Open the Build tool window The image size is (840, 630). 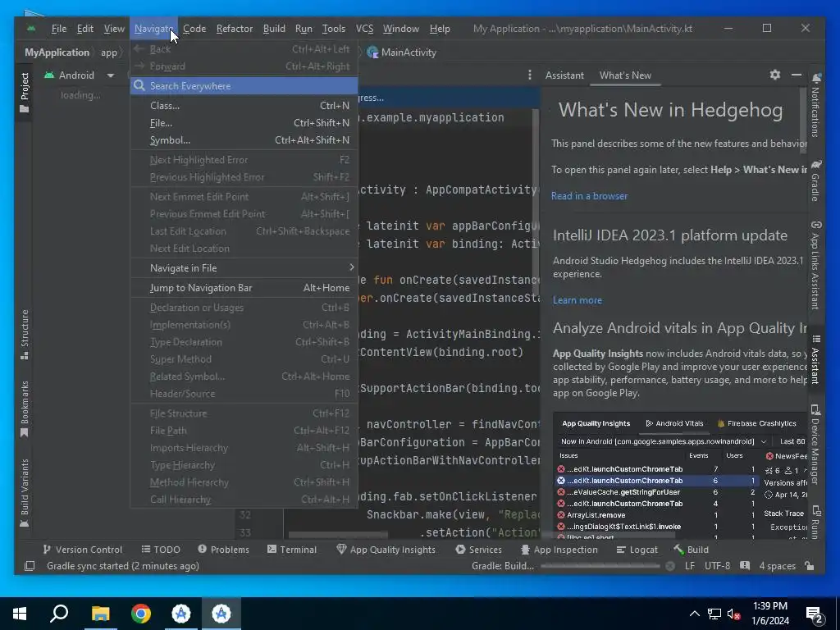(691, 549)
